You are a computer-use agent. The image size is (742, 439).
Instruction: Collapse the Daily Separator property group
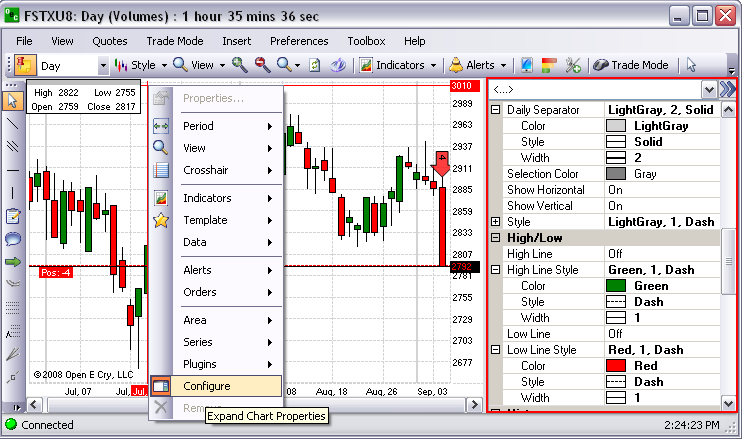[x=496, y=110]
